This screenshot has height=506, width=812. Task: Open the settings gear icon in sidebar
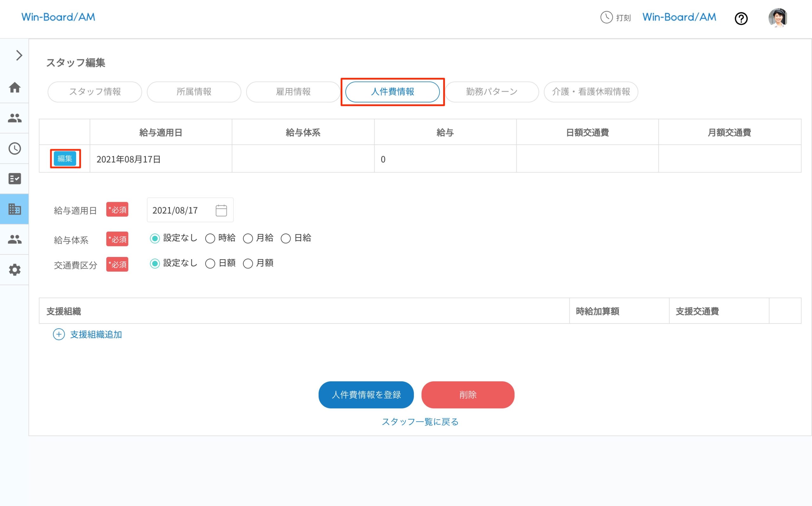14,270
